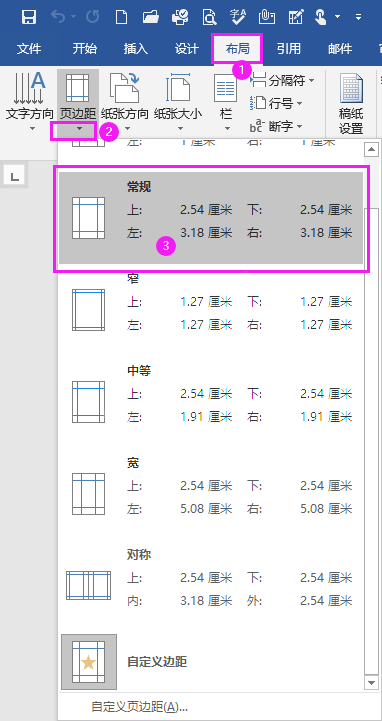Open 自定义页边距(A)... dialog
The width and height of the screenshot is (382, 721).
[140, 706]
